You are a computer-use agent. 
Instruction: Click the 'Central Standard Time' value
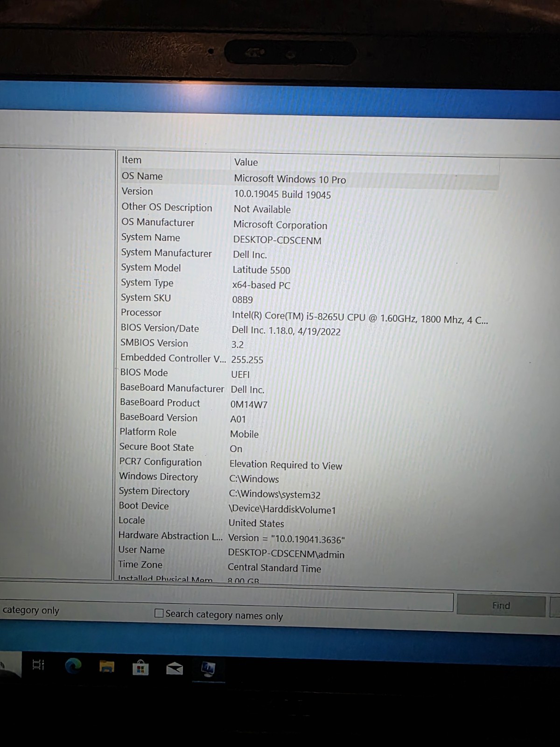point(274,568)
